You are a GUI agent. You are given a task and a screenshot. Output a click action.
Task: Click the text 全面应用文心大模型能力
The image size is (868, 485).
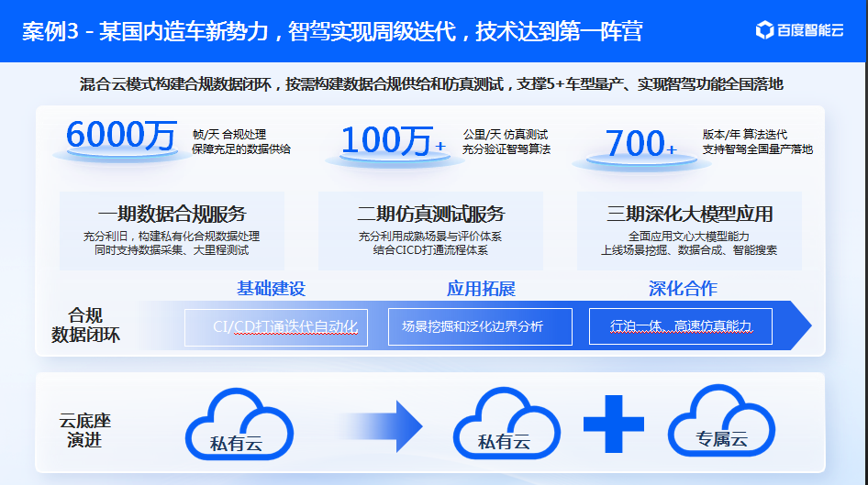click(x=689, y=237)
